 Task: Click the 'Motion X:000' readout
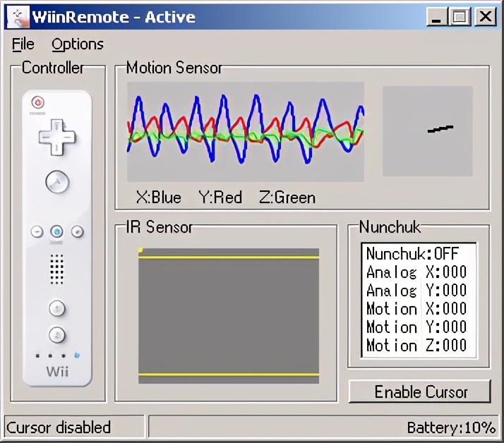[416, 309]
